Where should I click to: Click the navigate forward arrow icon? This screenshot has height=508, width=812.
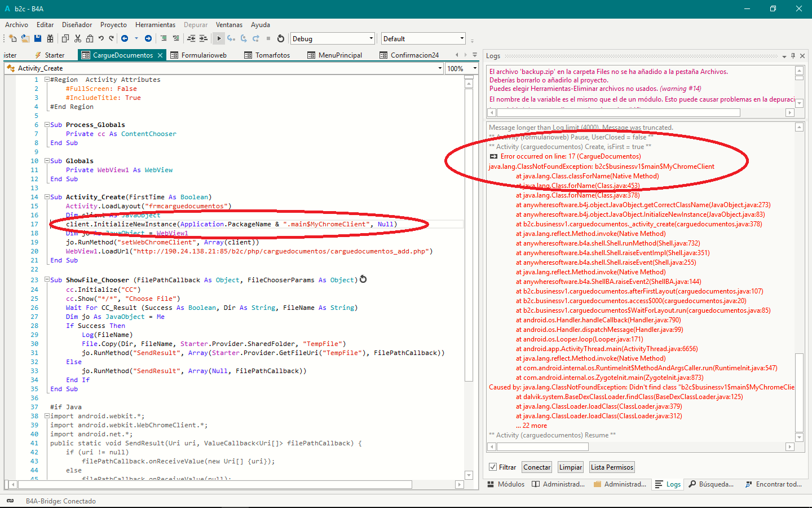click(148, 38)
